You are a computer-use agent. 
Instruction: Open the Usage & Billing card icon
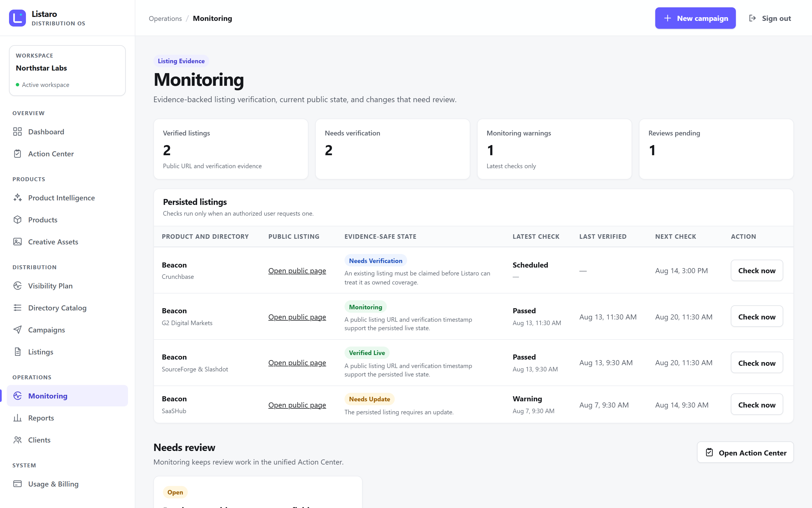[17, 484]
